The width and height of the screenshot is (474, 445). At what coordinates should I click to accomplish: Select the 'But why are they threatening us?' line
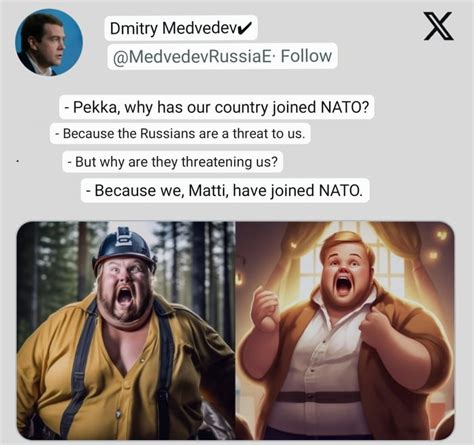pos(173,162)
